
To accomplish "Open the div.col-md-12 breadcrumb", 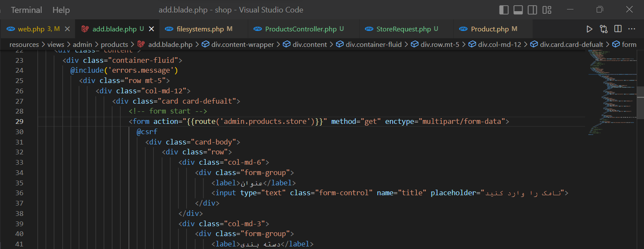I will click(x=499, y=44).
